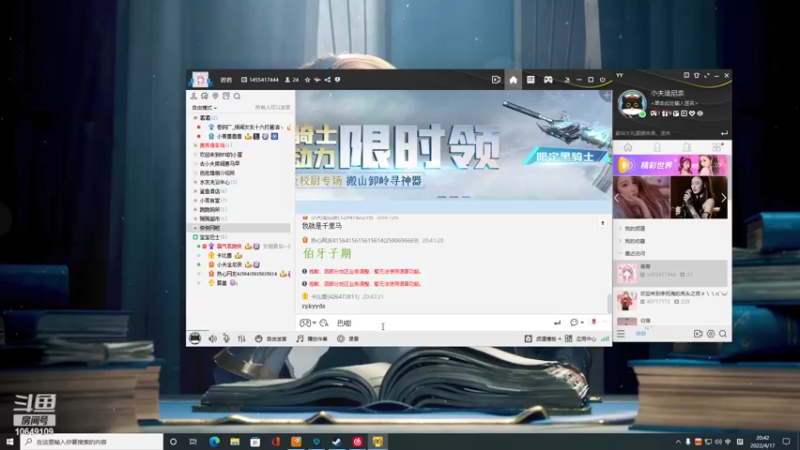Select the highlighted sub-channel row in the tree

pyautogui.click(x=240, y=228)
